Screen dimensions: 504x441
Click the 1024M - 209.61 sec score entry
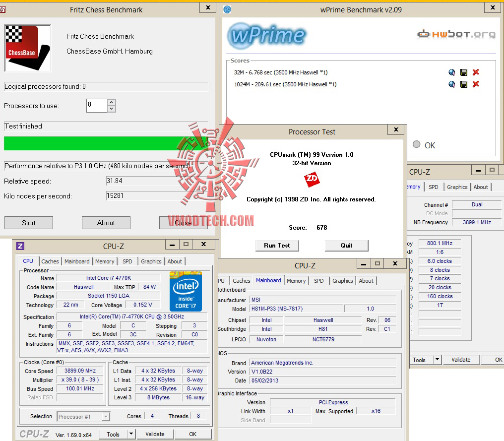pyautogui.click(x=285, y=84)
